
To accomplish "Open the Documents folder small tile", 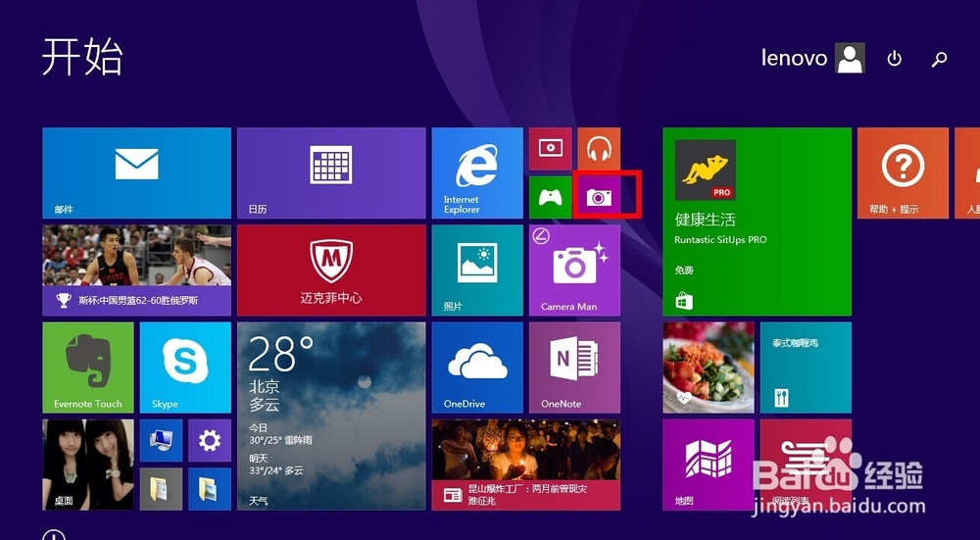I will coord(162,489).
